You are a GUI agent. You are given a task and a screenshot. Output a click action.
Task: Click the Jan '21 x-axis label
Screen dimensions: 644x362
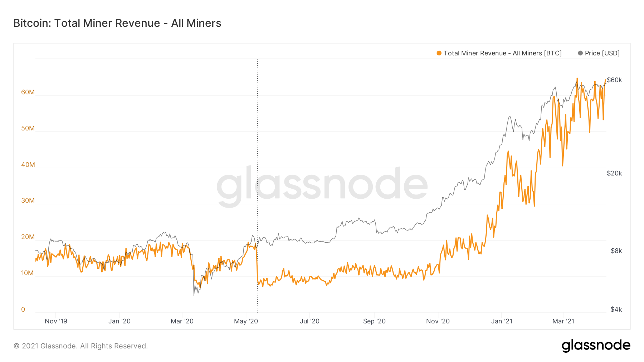[502, 321]
